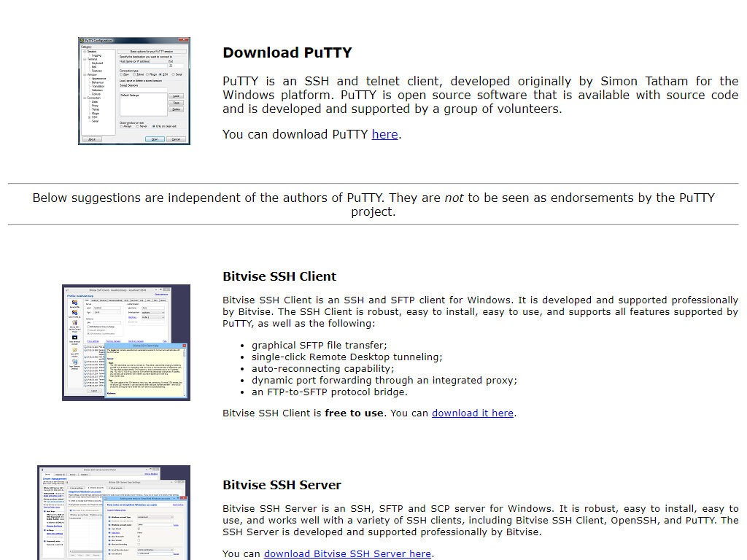The width and height of the screenshot is (747, 560).
Task: Click the bold 'free to use' text
Action: [354, 413]
